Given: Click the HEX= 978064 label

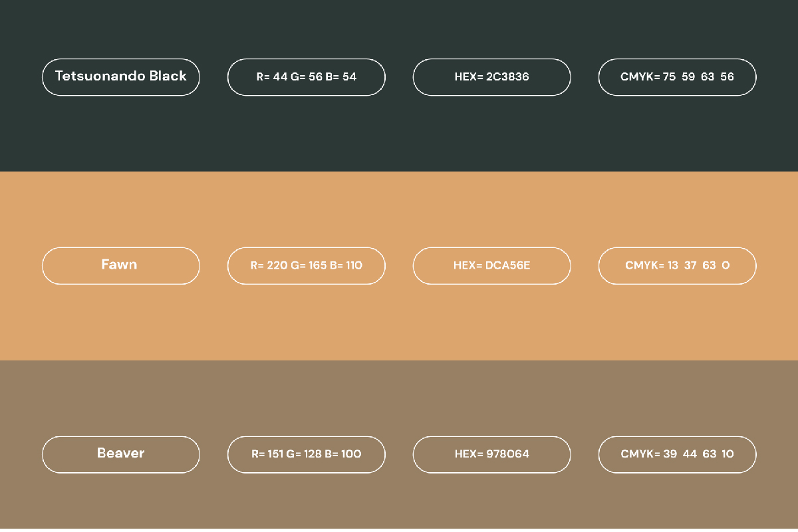Looking at the screenshot, I should click(491, 455).
